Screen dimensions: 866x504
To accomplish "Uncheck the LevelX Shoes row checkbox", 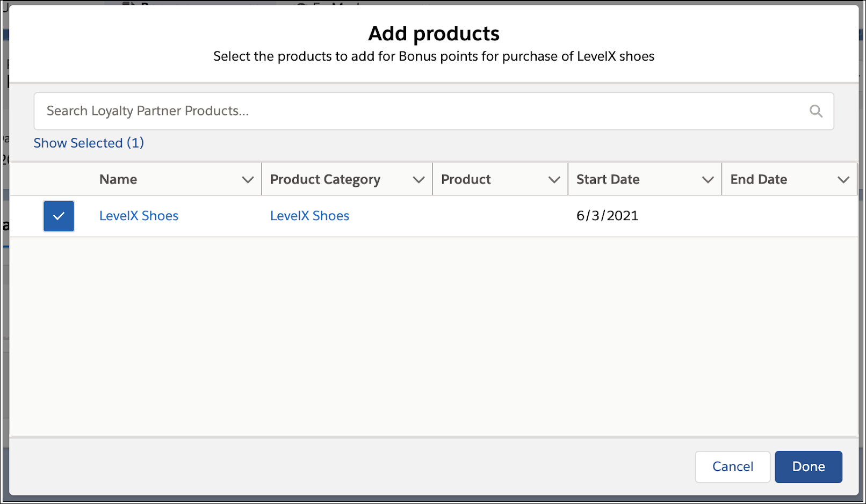I will click(59, 216).
